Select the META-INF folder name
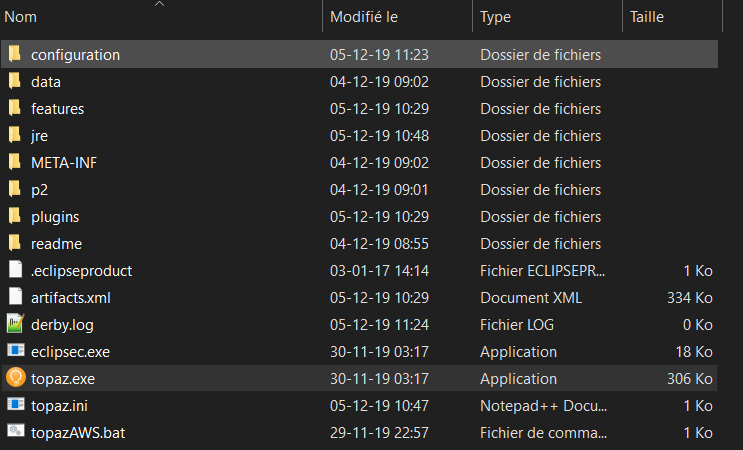The width and height of the screenshot is (743, 450). 64,163
